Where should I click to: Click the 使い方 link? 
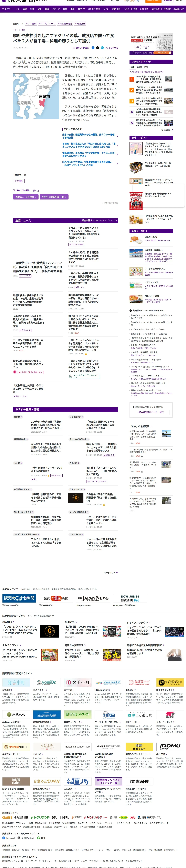[x=36, y=190]
